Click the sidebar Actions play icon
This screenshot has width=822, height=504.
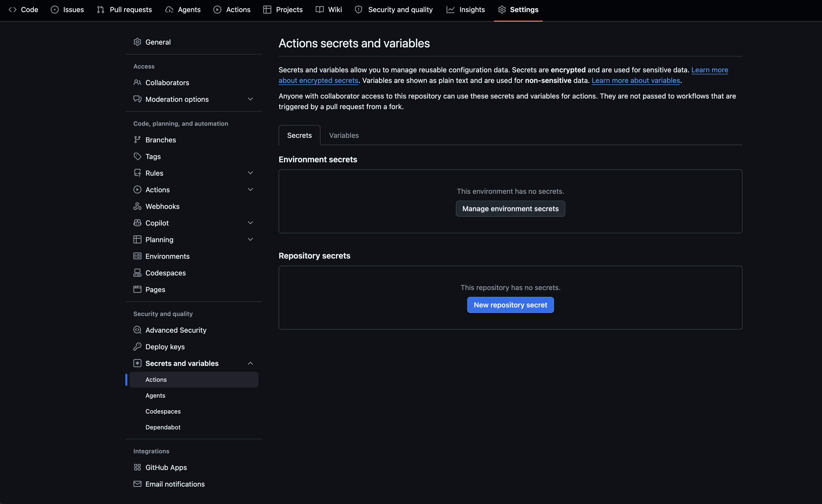[137, 190]
